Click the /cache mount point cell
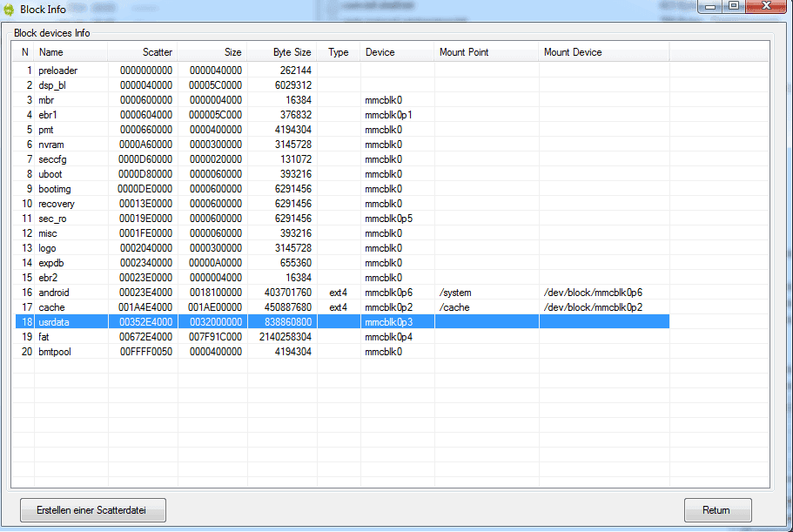The image size is (793, 532). pos(454,307)
